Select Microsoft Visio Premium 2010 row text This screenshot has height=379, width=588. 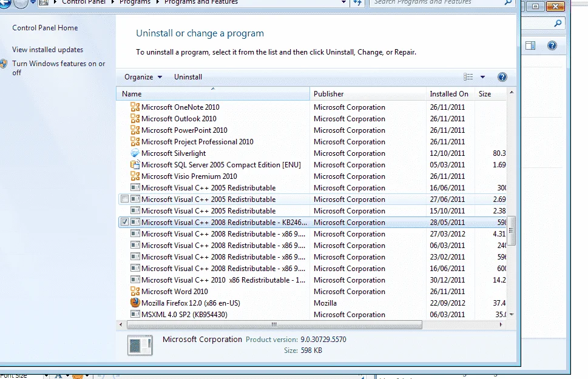coord(189,176)
